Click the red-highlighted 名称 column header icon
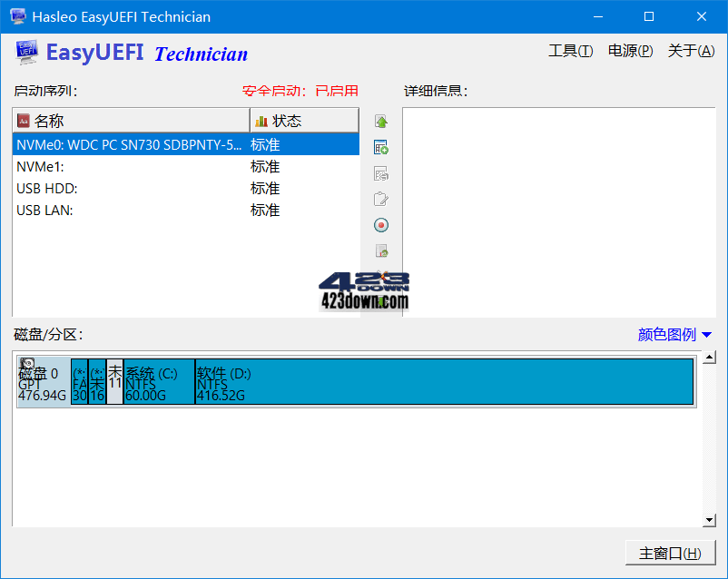This screenshot has width=728, height=579. [x=23, y=120]
